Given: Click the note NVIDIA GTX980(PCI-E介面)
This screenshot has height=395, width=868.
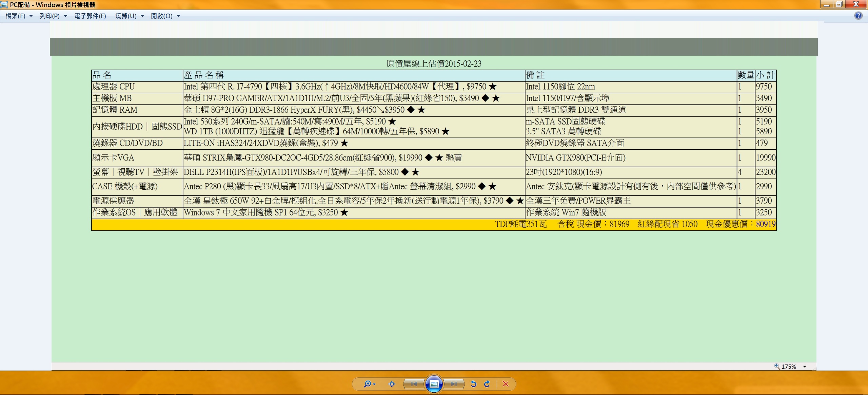Looking at the screenshot, I should 575,158.
